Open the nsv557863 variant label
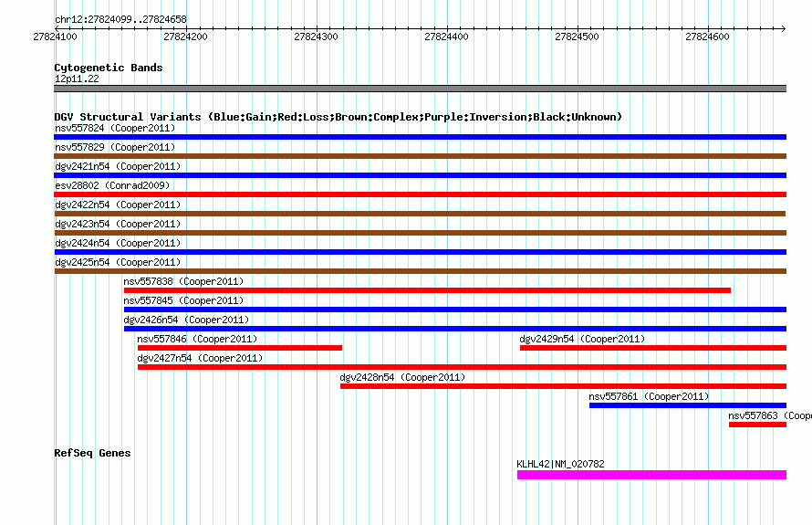The width and height of the screenshot is (812, 525). pyautogui.click(x=770, y=415)
